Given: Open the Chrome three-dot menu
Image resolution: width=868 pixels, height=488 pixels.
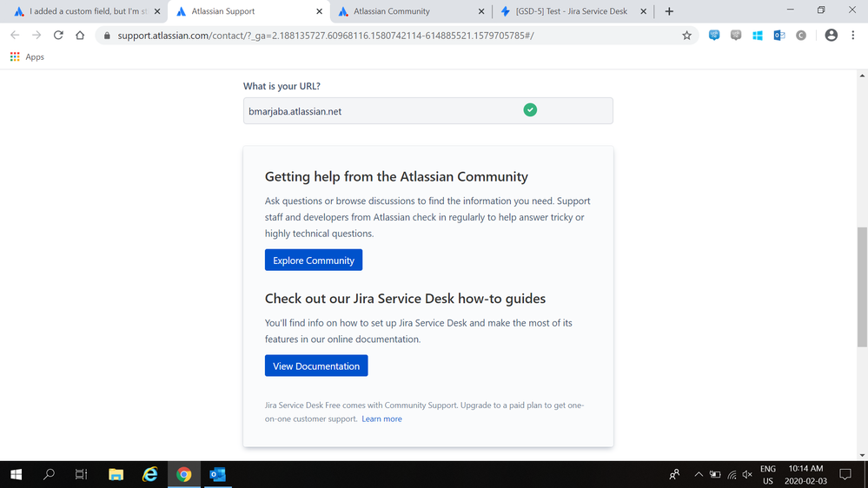Looking at the screenshot, I should pyautogui.click(x=852, y=35).
